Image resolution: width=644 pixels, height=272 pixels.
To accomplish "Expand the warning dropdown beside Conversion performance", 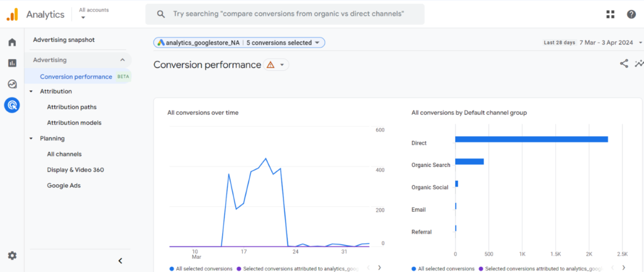I will pos(277,65).
